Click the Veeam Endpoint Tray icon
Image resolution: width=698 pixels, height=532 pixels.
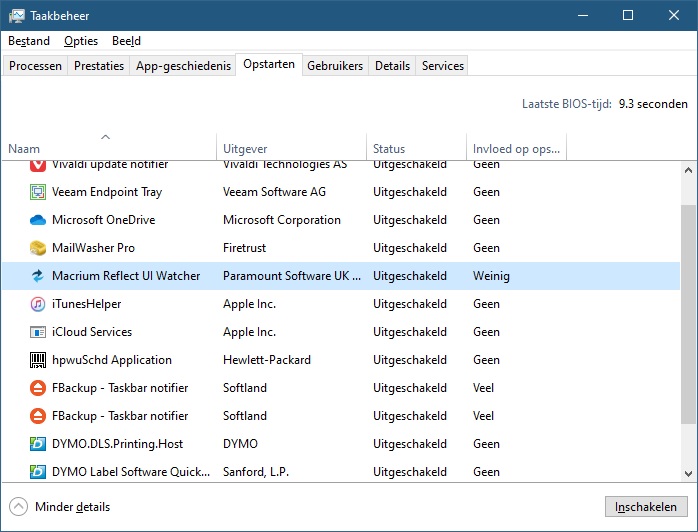[x=38, y=192]
